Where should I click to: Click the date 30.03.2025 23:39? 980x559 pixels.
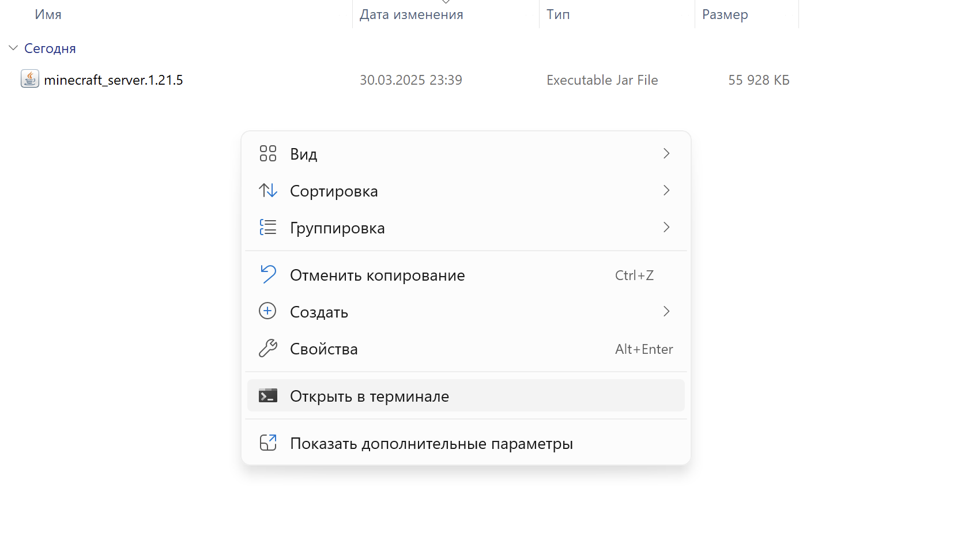[411, 80]
